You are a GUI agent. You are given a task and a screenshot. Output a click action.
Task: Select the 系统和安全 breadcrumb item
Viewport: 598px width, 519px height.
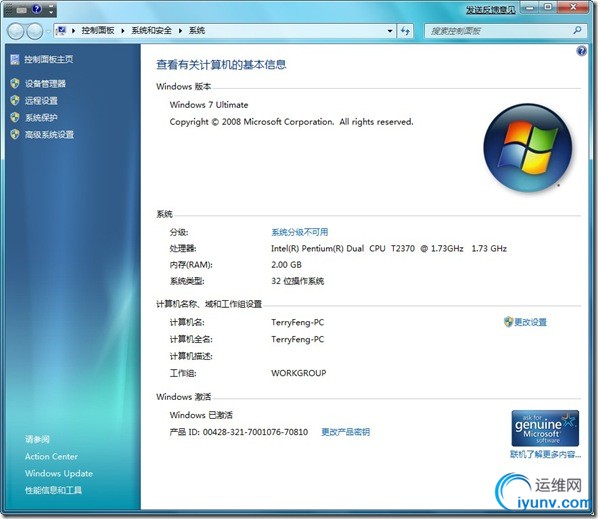coord(151,31)
